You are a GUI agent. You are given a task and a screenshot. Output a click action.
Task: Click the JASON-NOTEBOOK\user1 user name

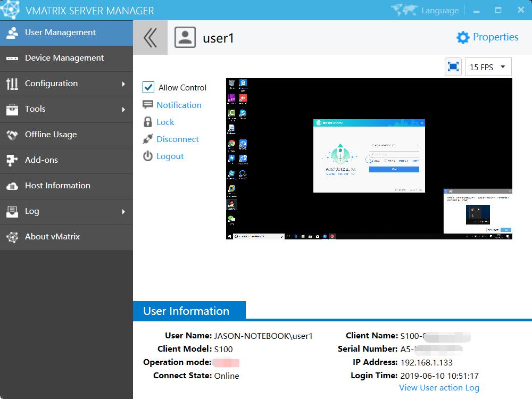(263, 336)
